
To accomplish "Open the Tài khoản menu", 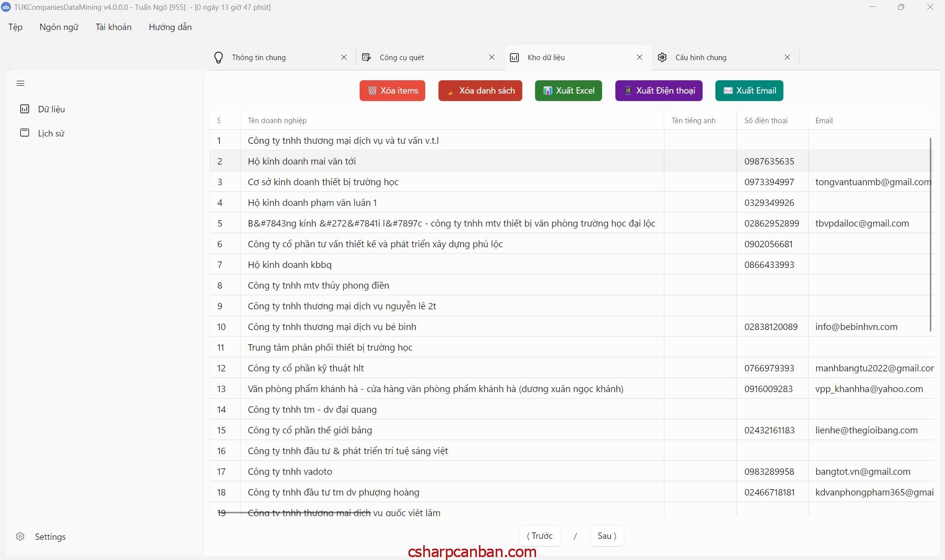I will (113, 27).
